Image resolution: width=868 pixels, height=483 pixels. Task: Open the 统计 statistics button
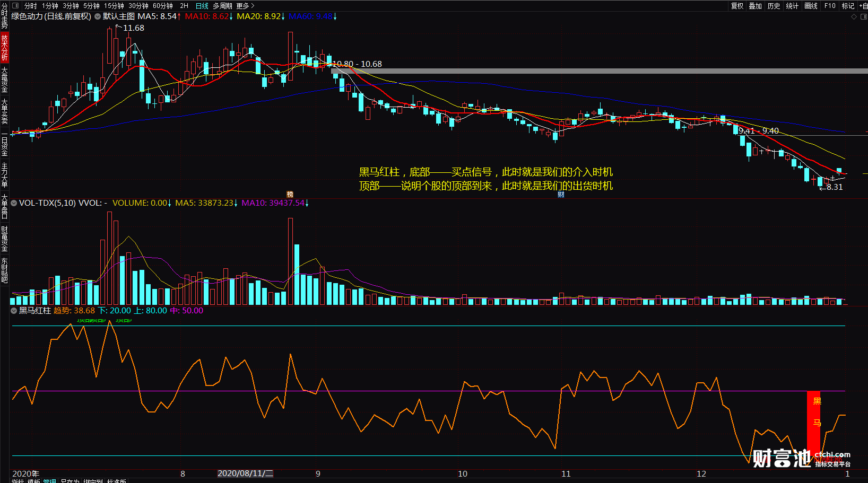[x=792, y=6]
